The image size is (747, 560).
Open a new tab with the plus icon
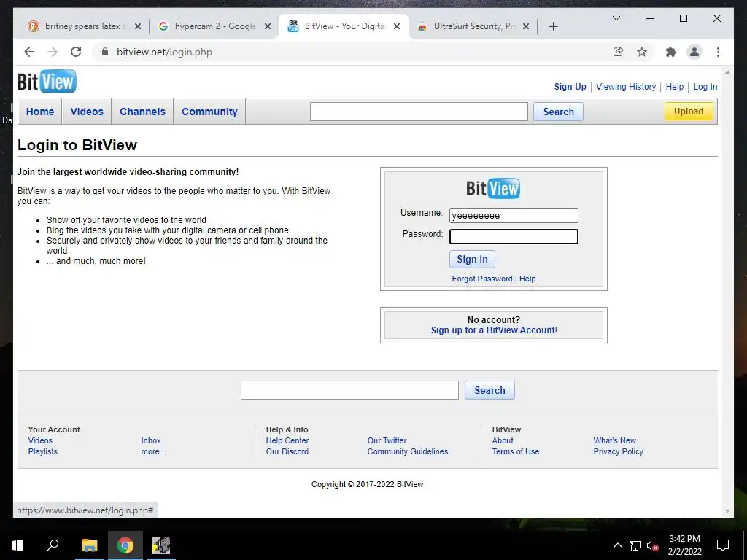(x=553, y=26)
